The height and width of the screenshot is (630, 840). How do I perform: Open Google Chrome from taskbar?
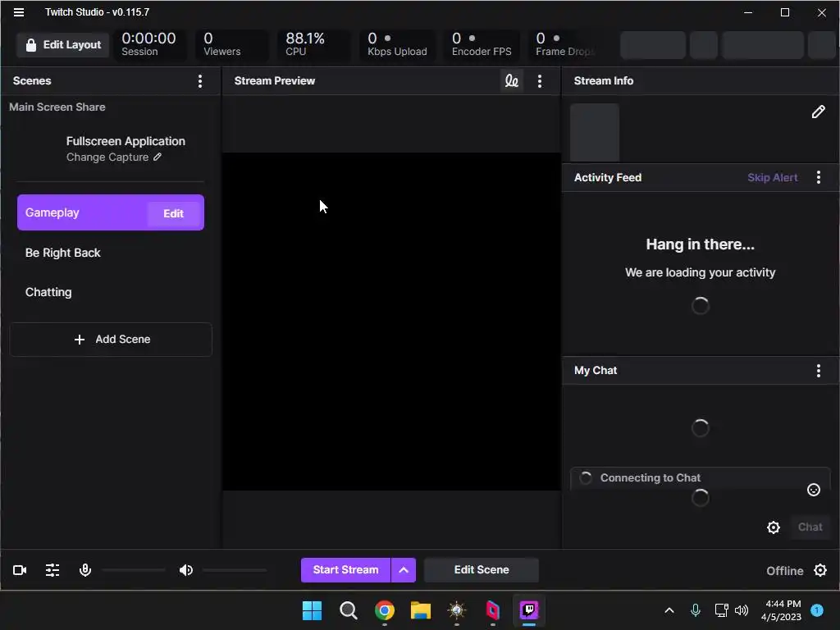pos(384,610)
